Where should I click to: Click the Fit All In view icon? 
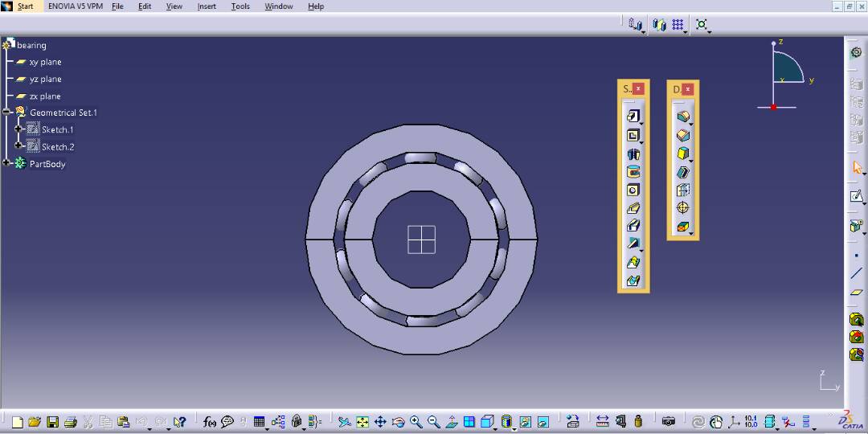pyautogui.click(x=362, y=422)
